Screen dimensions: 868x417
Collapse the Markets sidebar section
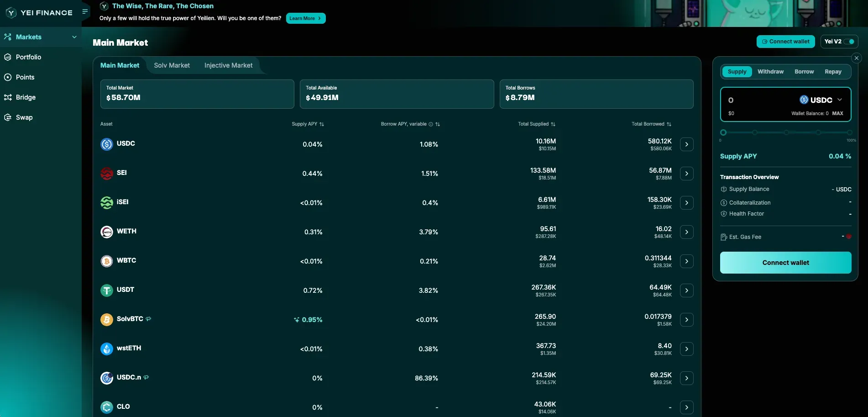pyautogui.click(x=74, y=37)
